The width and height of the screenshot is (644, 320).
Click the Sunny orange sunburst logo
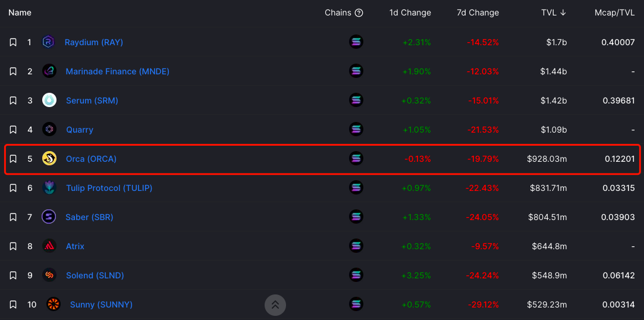[54, 305]
